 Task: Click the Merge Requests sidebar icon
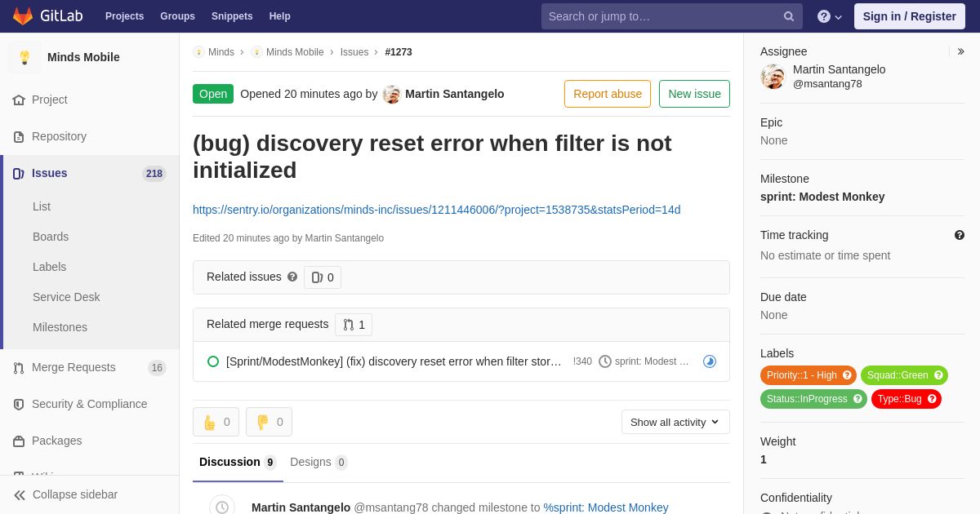19,368
